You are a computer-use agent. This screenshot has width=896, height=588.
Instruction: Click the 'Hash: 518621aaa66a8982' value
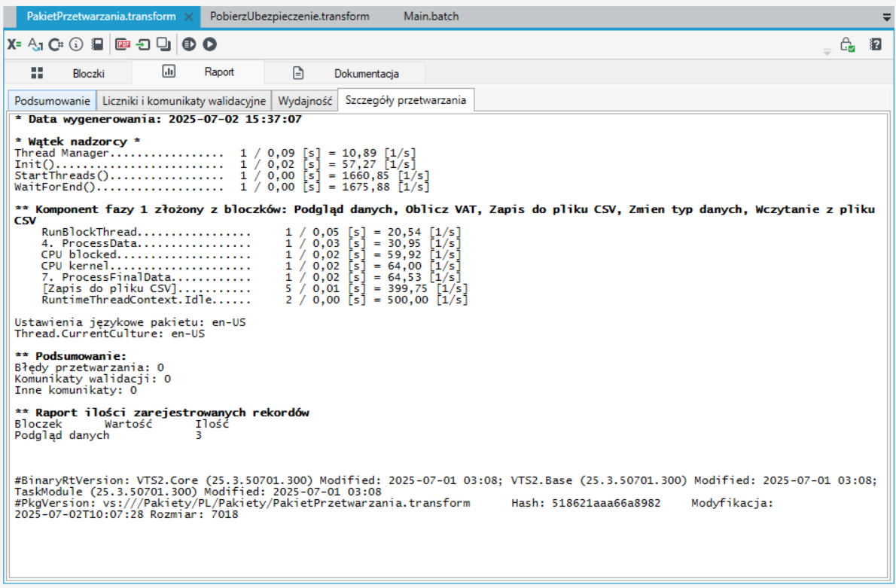point(586,504)
